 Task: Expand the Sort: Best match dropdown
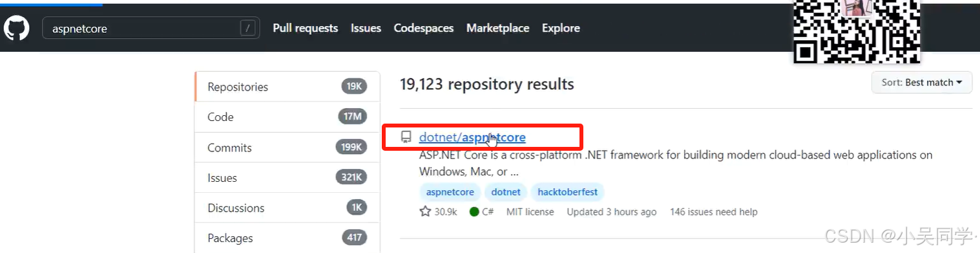[922, 82]
